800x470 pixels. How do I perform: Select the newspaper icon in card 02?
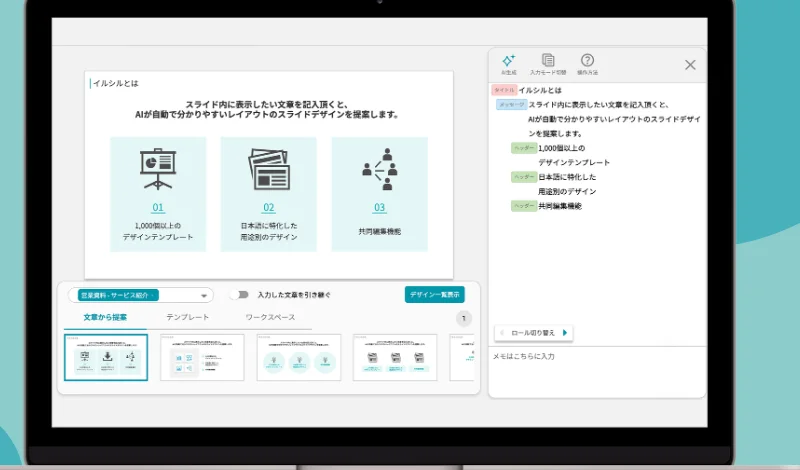click(269, 169)
